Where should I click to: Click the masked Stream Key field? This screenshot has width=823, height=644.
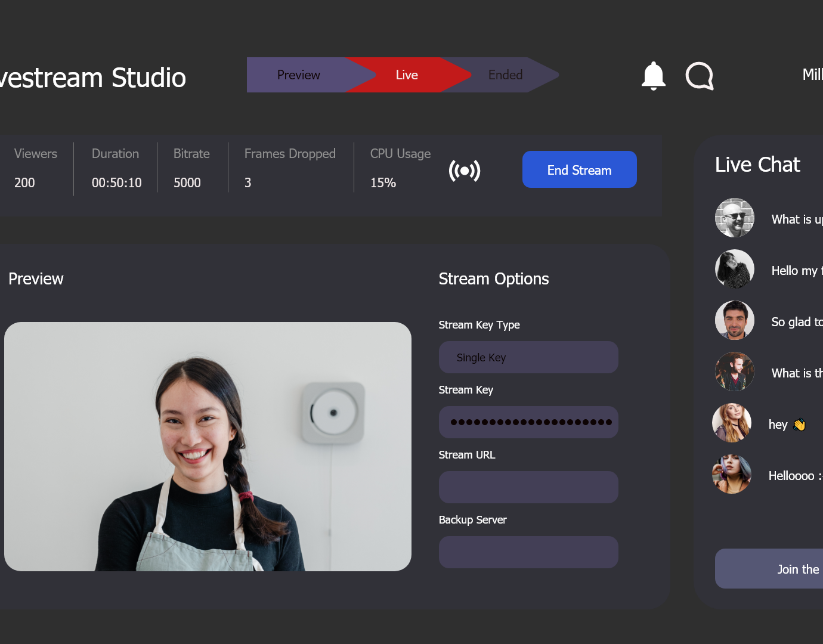click(x=528, y=422)
